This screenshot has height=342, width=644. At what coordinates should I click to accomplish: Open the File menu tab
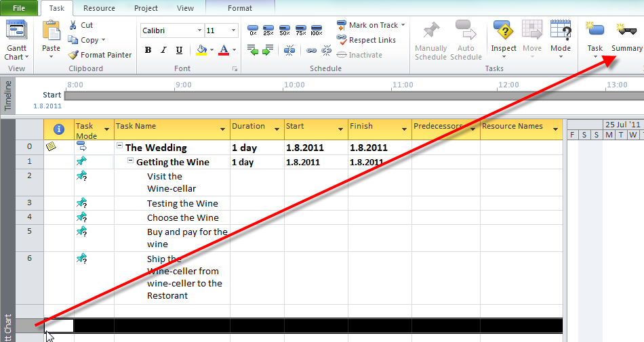[20, 8]
